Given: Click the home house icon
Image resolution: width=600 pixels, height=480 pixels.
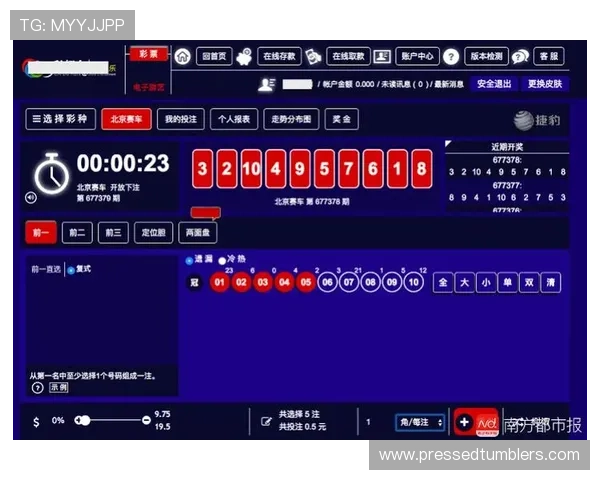Looking at the screenshot, I should 182,57.
